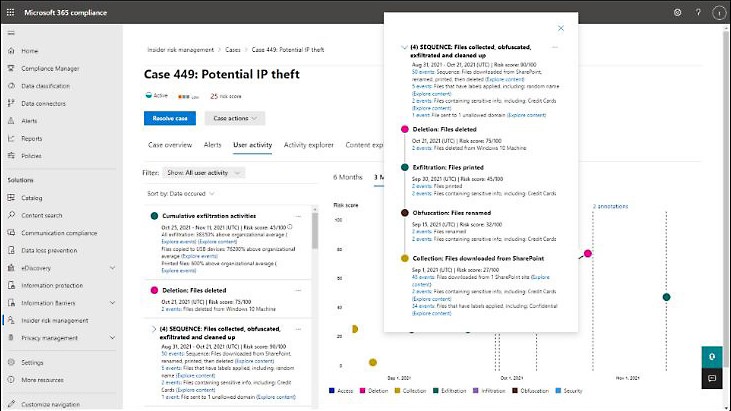
Task: Click the Compliance Manager trophy icon
Action: [11, 68]
